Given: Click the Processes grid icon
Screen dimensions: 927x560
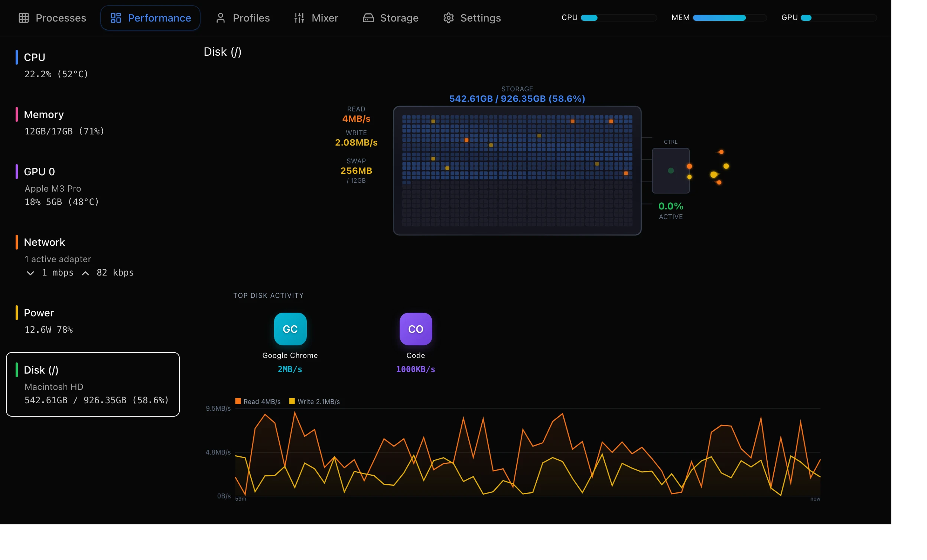Looking at the screenshot, I should [x=24, y=18].
